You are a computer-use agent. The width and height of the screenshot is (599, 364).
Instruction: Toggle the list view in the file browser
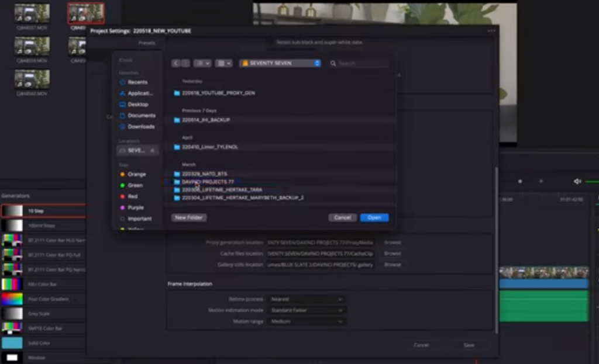coord(222,63)
